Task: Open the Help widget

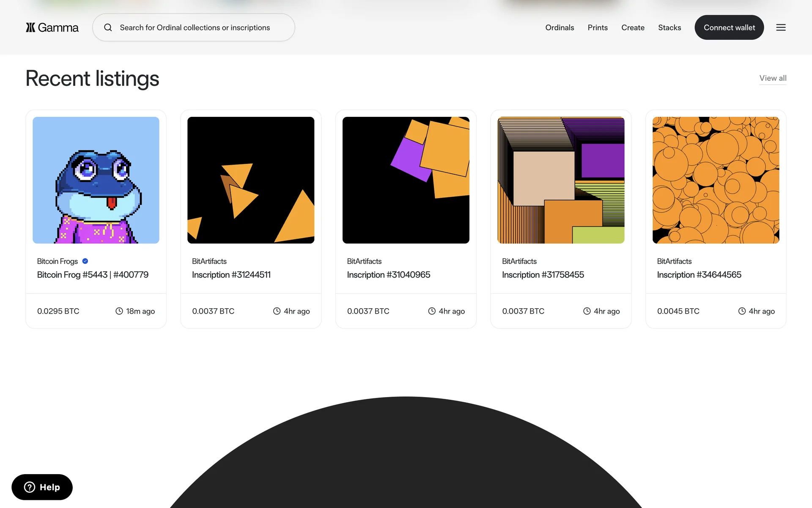Action: (42, 487)
